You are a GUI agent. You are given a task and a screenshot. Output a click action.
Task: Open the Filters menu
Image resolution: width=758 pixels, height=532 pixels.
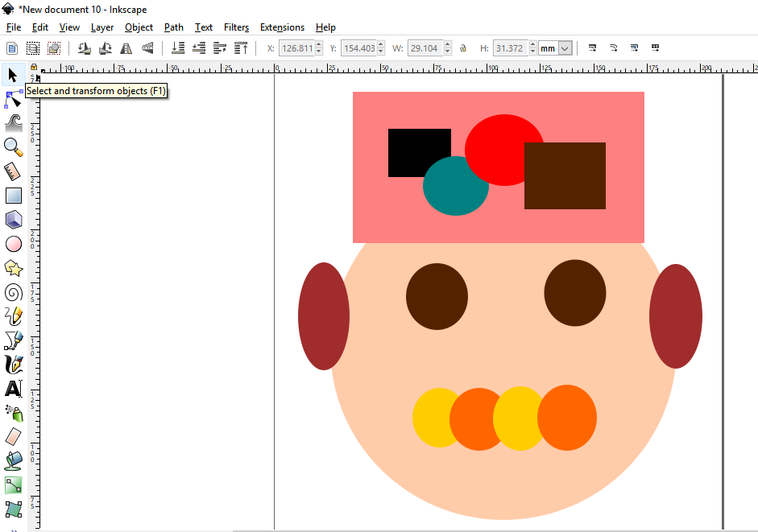tap(236, 27)
